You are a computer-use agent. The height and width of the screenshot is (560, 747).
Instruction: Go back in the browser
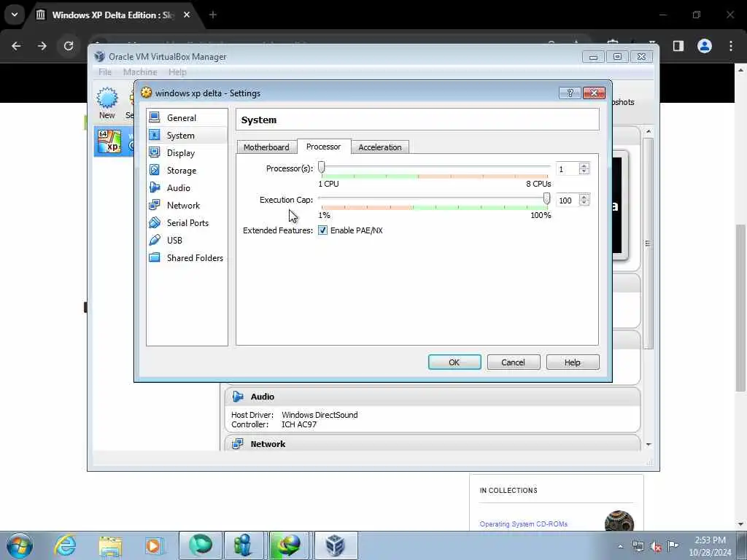(x=16, y=46)
